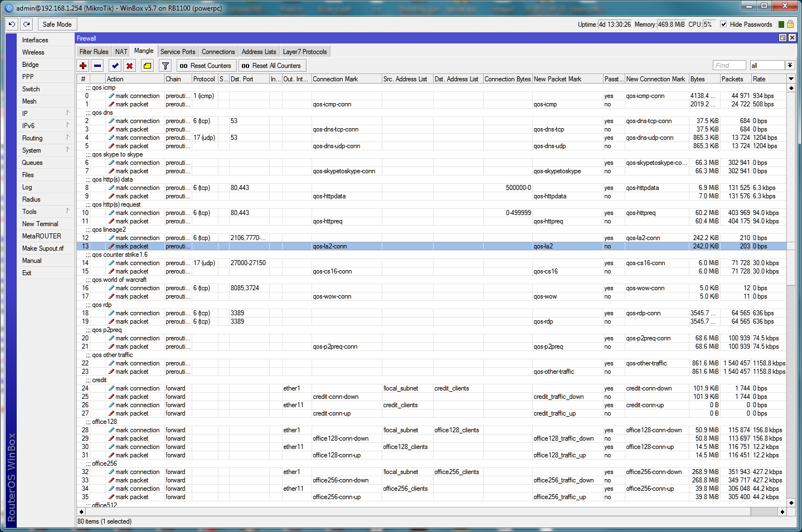802x532 pixels.
Task: Disable the selected rule with red X
Action: (129, 66)
